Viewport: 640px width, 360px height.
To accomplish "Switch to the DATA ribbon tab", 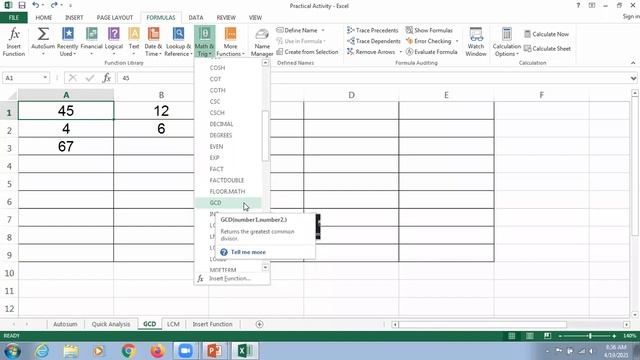I will point(196,18).
